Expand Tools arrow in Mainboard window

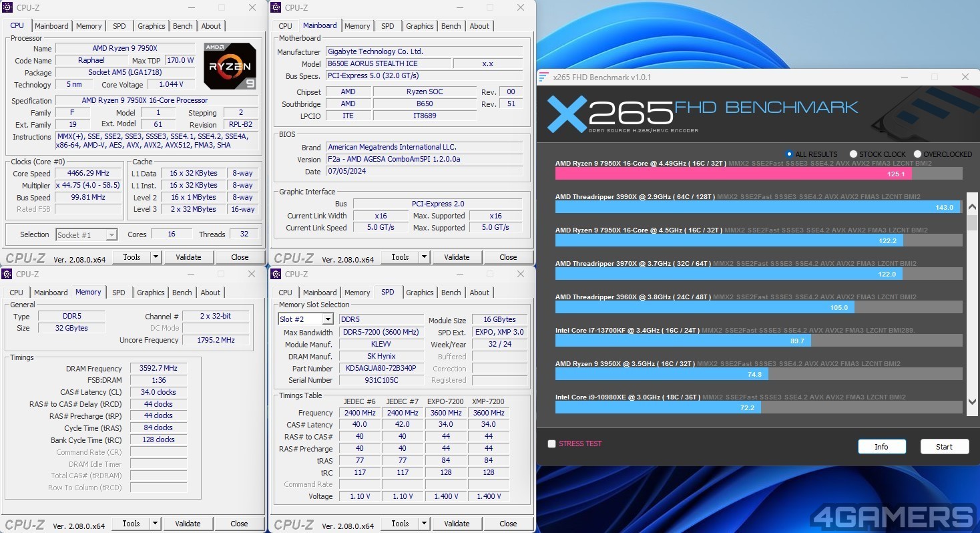tap(424, 257)
